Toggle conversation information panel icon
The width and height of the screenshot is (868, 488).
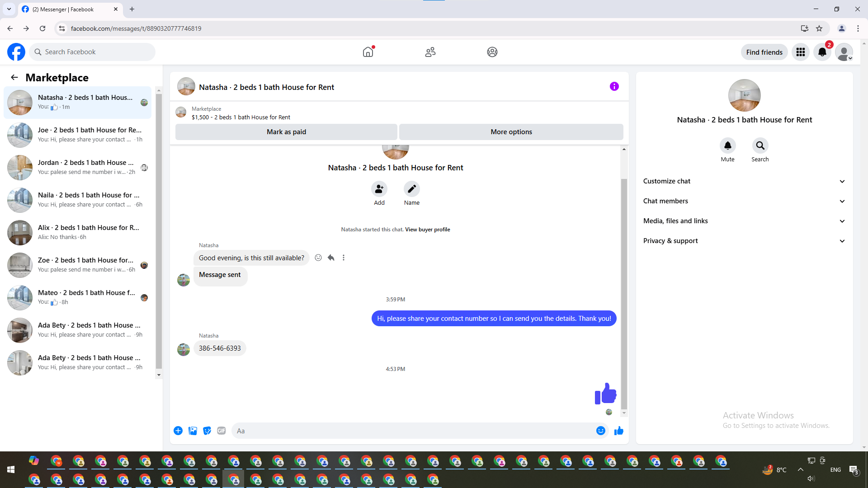point(614,86)
